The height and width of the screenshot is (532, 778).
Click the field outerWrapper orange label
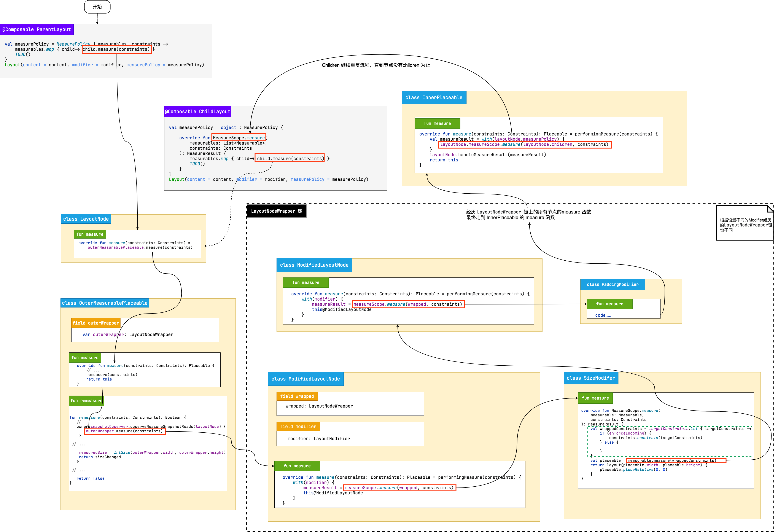pos(96,323)
